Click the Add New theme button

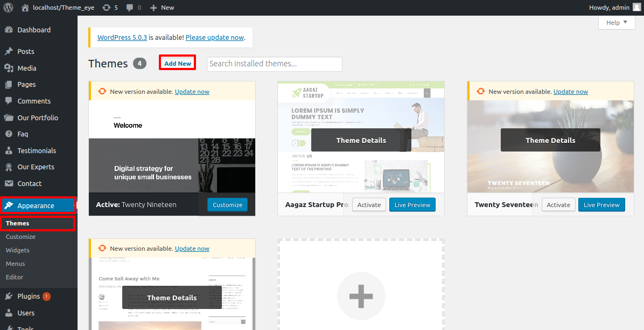coord(178,63)
